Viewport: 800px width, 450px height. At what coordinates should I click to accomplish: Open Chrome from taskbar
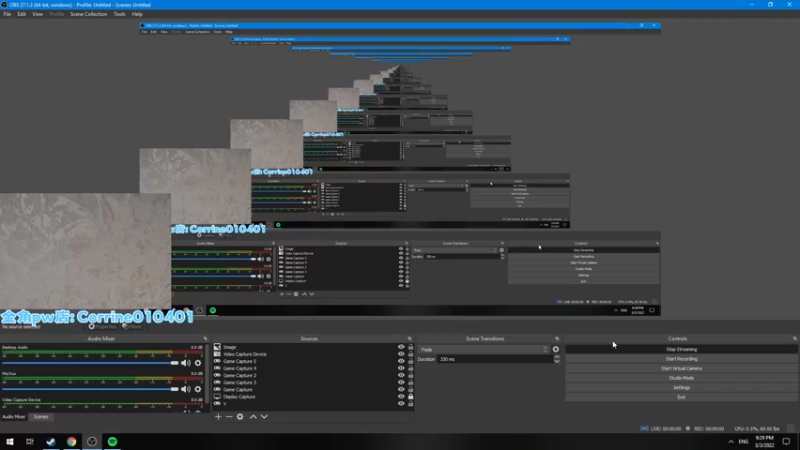point(71,441)
